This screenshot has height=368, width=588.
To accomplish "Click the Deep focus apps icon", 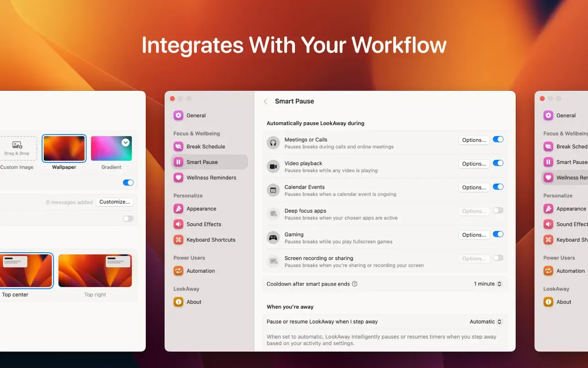I will tap(273, 214).
